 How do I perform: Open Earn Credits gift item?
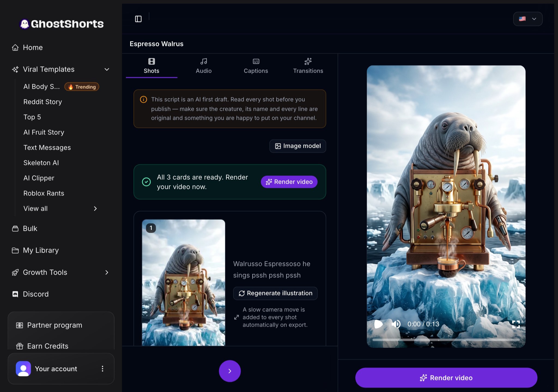click(x=42, y=346)
